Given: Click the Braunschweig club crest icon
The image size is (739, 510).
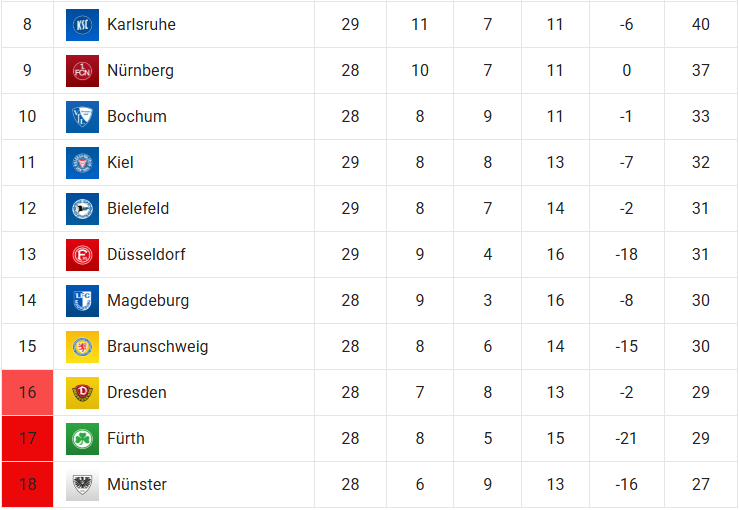Looking at the screenshot, I should point(82,347).
